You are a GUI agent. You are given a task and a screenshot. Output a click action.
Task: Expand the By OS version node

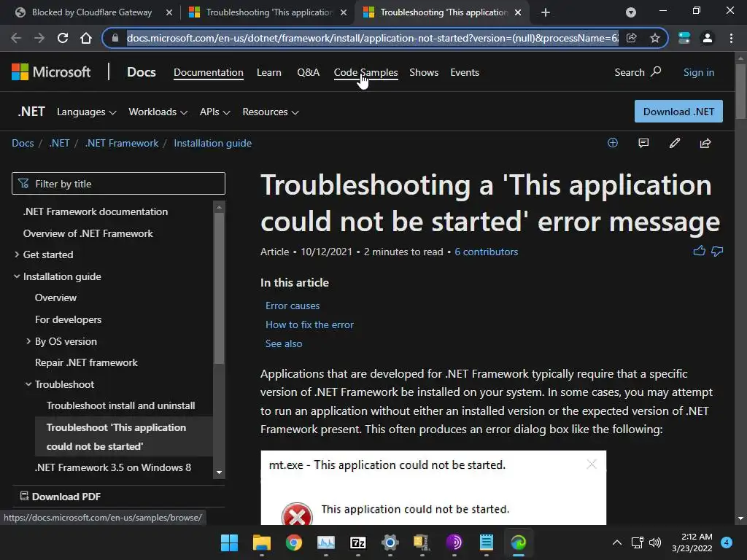[x=28, y=341]
